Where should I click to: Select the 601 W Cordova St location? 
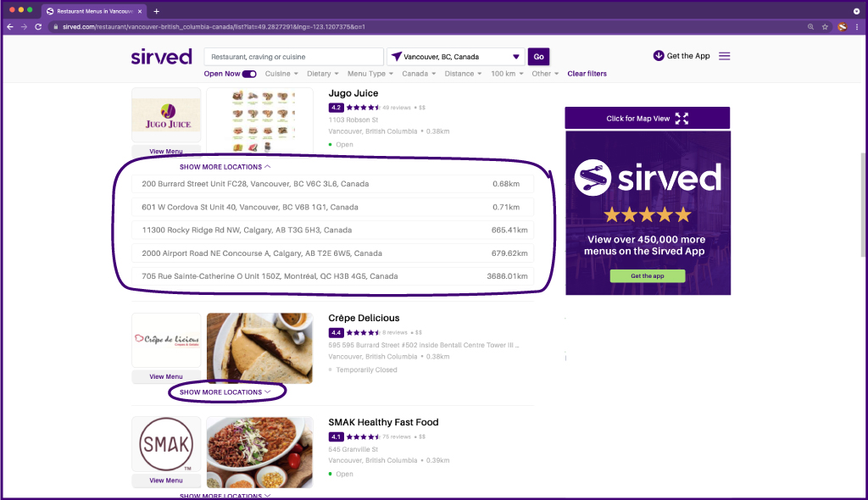tap(332, 207)
